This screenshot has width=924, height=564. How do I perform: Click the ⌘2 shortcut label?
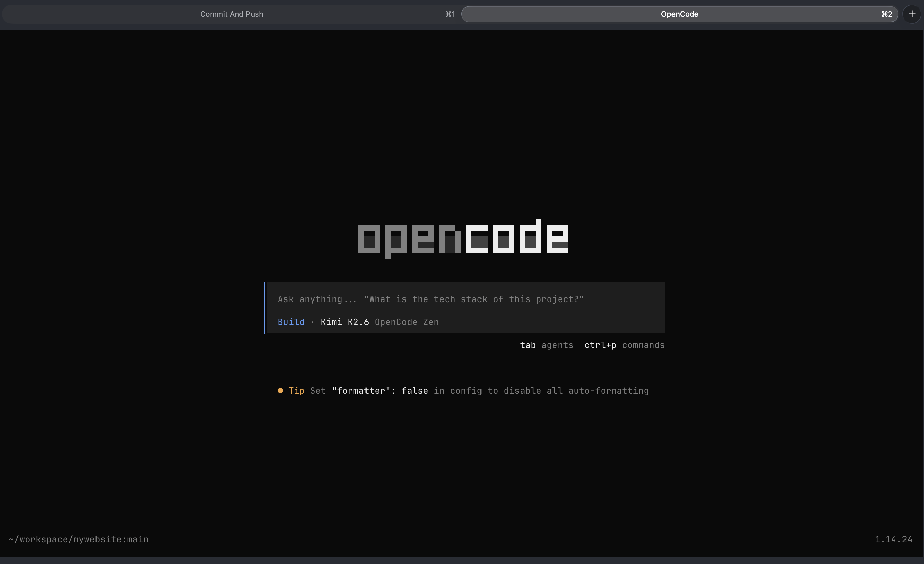click(x=886, y=14)
